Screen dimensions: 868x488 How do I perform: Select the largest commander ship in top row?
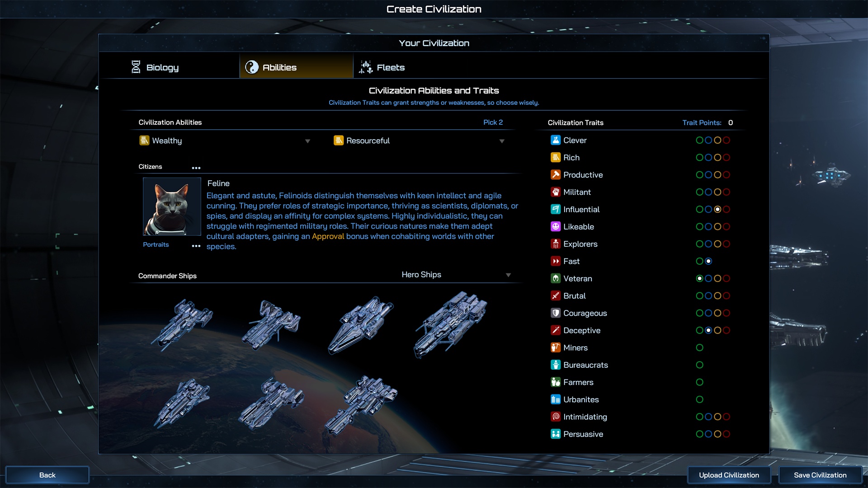click(450, 324)
